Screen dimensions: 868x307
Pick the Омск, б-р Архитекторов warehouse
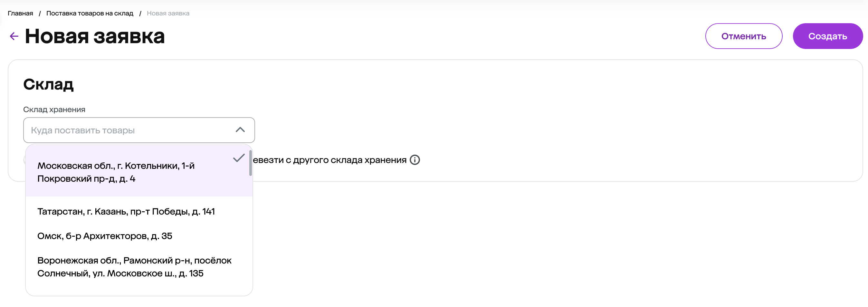pos(104,236)
